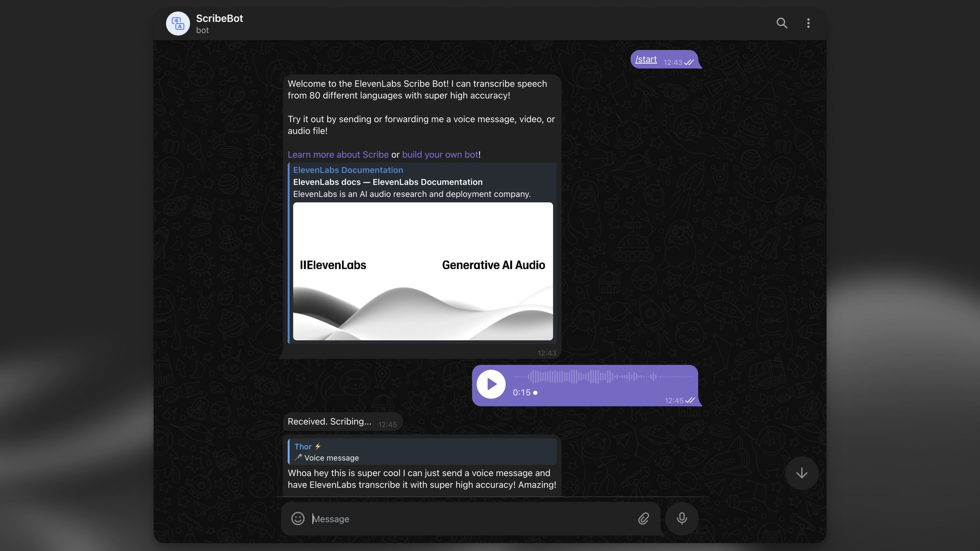The image size is (980, 551).
Task: Open the emoji picker
Action: tap(298, 519)
